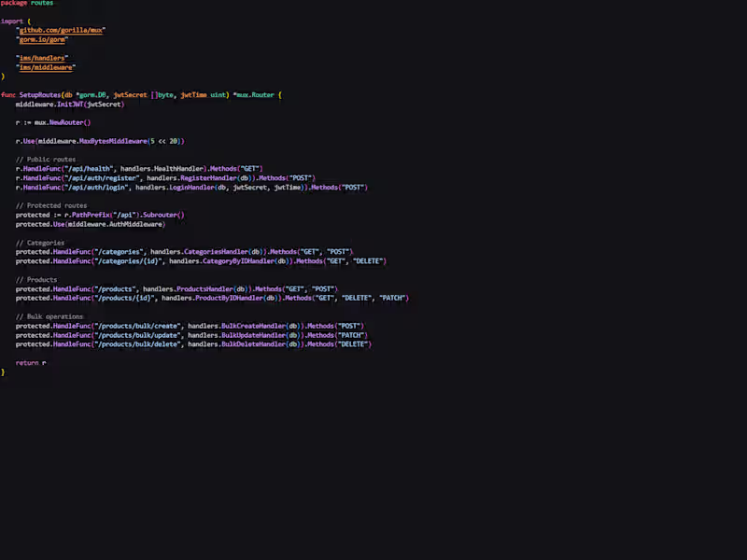Click the "import" keyword
The width and height of the screenshot is (747, 560).
coord(12,21)
